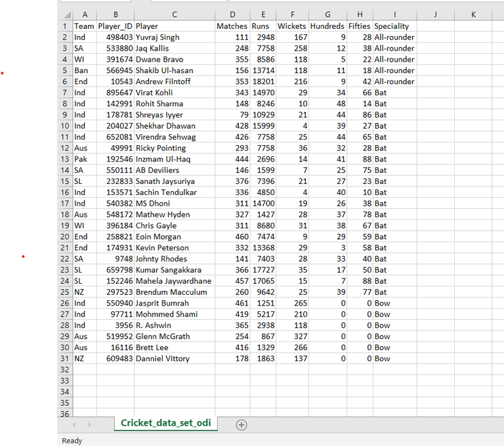Viewport: 504px width, 446px height.
Task: Select column F header
Action: coord(292,14)
